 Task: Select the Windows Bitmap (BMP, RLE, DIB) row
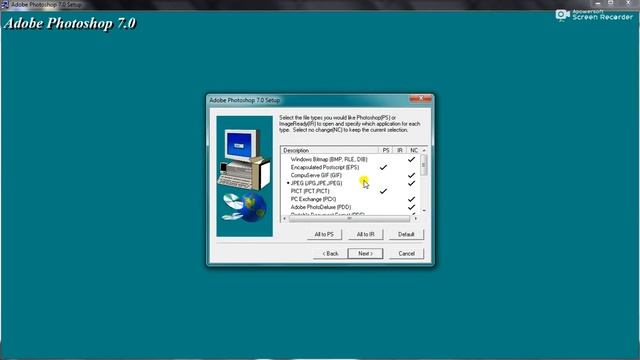pos(329,159)
